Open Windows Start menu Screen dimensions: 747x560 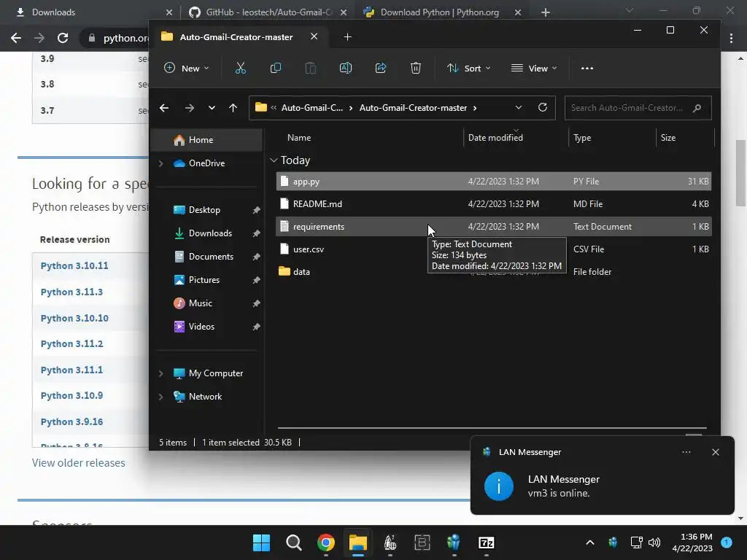pos(261,542)
